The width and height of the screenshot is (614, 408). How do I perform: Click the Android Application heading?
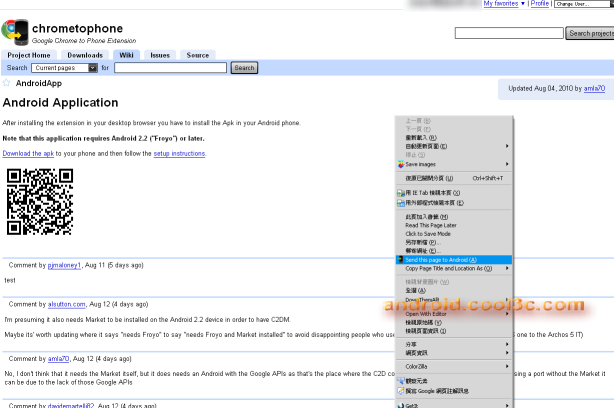tap(60, 103)
